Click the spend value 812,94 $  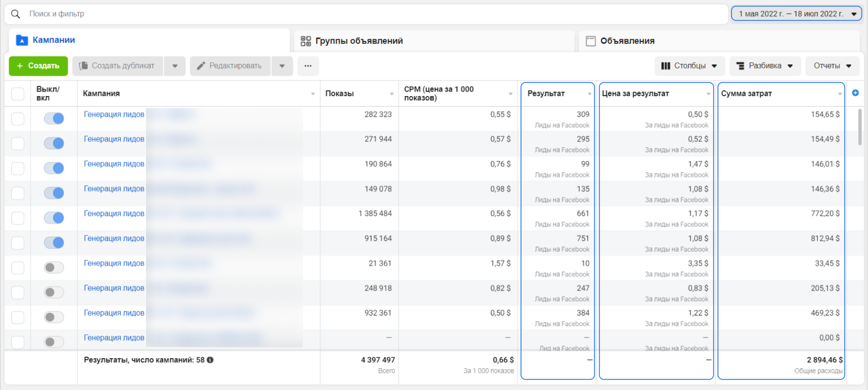coord(825,238)
